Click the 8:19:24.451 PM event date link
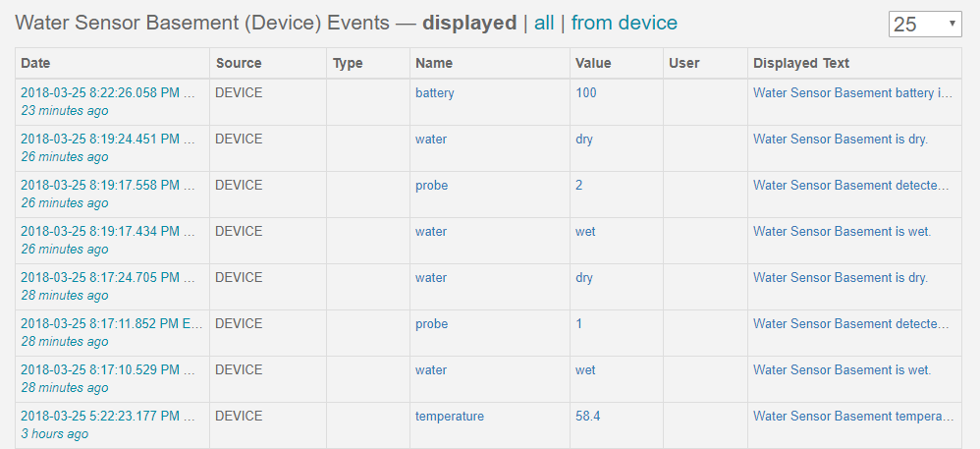 click(108, 140)
